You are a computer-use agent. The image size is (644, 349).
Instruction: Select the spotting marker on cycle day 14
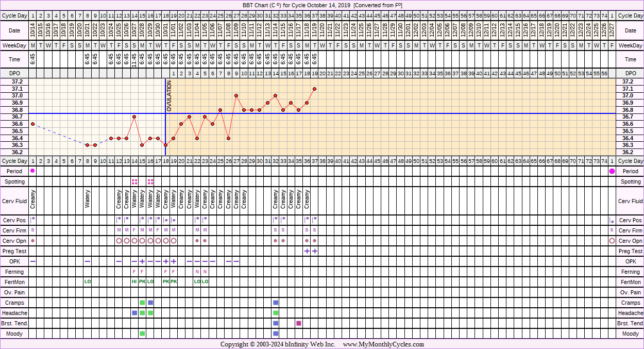[134, 181]
